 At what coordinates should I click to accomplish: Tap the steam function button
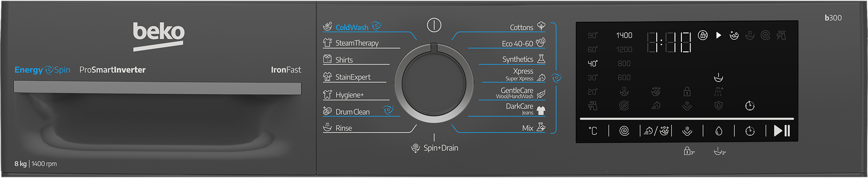click(687, 131)
